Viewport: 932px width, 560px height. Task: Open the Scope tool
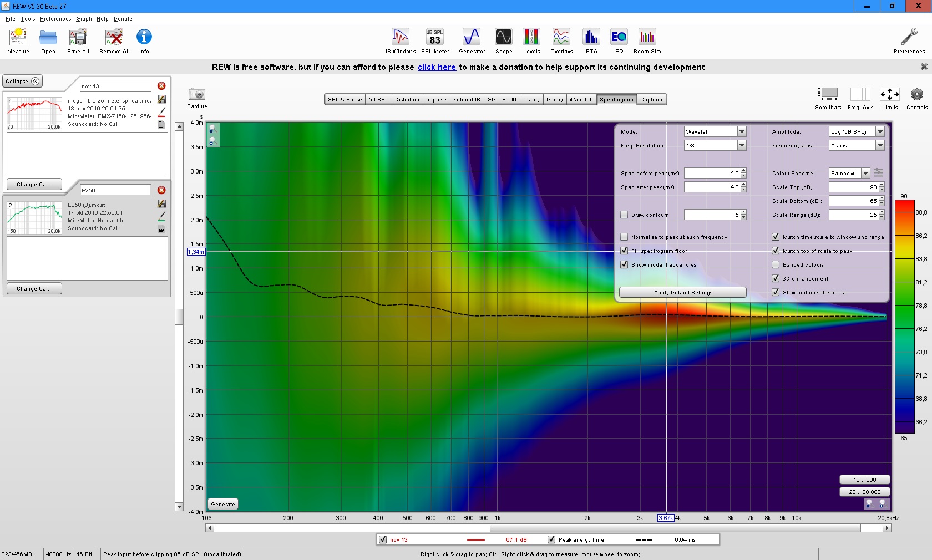504,41
